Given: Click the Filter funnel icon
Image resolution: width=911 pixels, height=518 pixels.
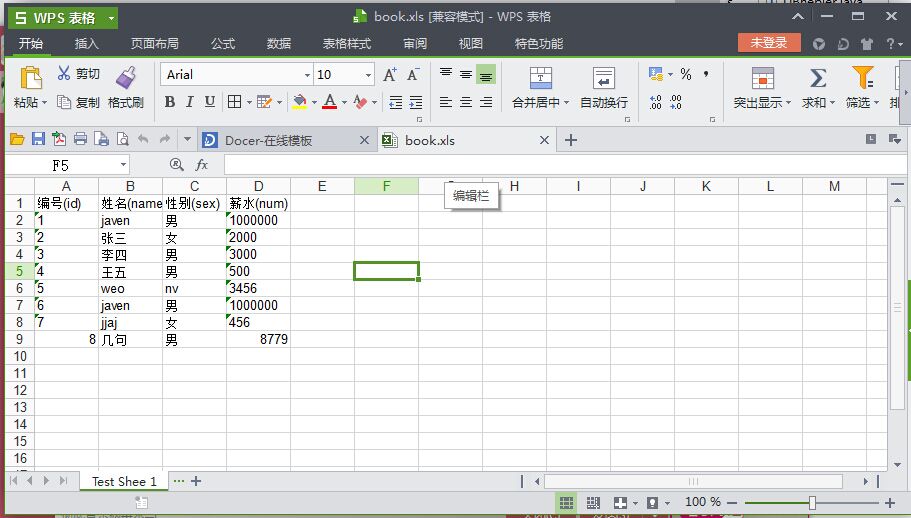Looking at the screenshot, I should pos(862,77).
